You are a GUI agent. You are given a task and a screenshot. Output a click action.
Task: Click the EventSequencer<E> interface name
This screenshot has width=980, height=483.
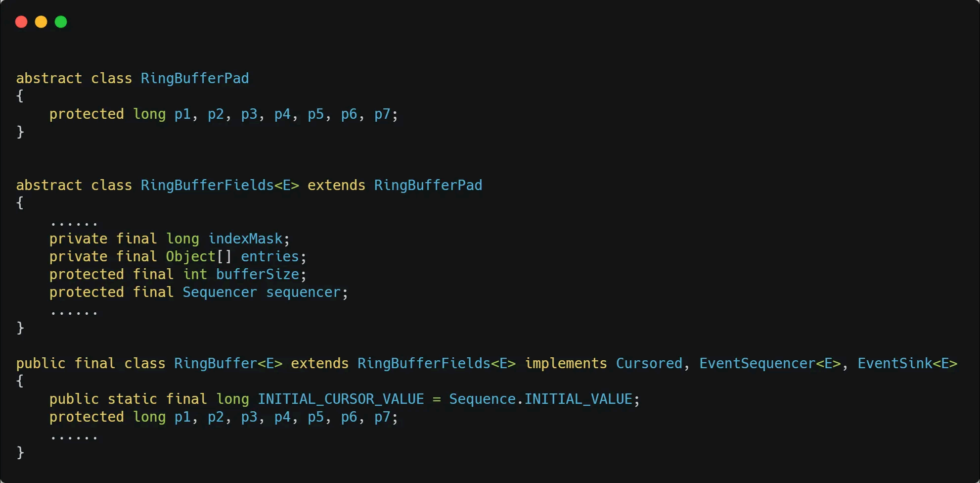click(x=770, y=363)
